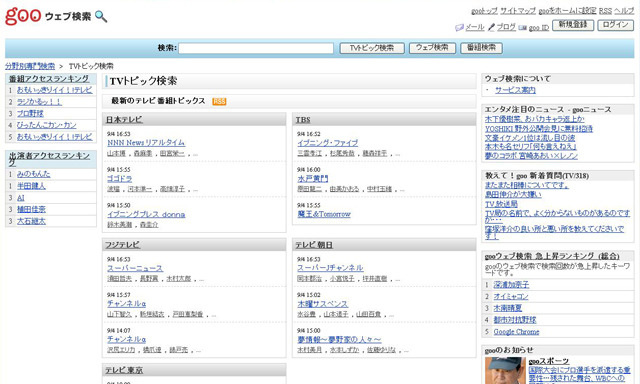Go to 分野別専門検索 breadcrumb link
Screen dimensions: 640x384
pyautogui.click(x=30, y=66)
